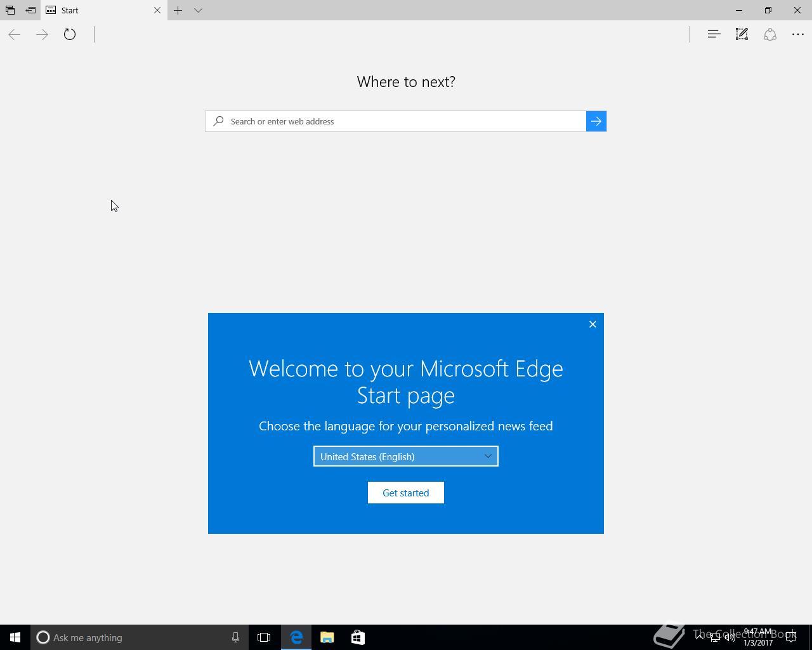Open the Windows Start menu
This screenshot has width=812, height=650.
[15, 637]
